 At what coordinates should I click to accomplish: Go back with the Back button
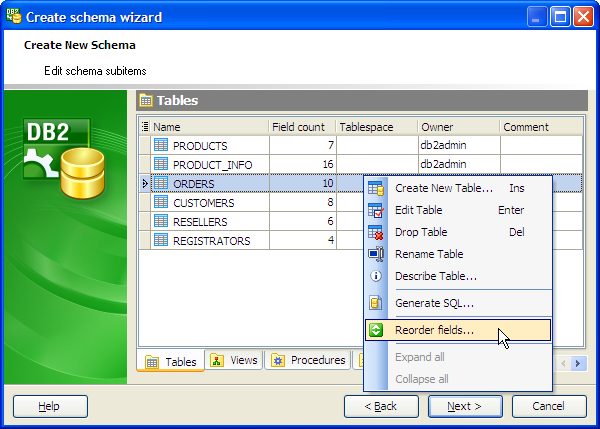pos(381,406)
